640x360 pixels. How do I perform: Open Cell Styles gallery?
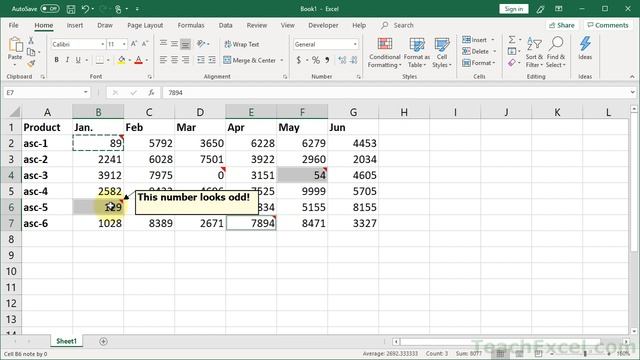pyautogui.click(x=442, y=52)
